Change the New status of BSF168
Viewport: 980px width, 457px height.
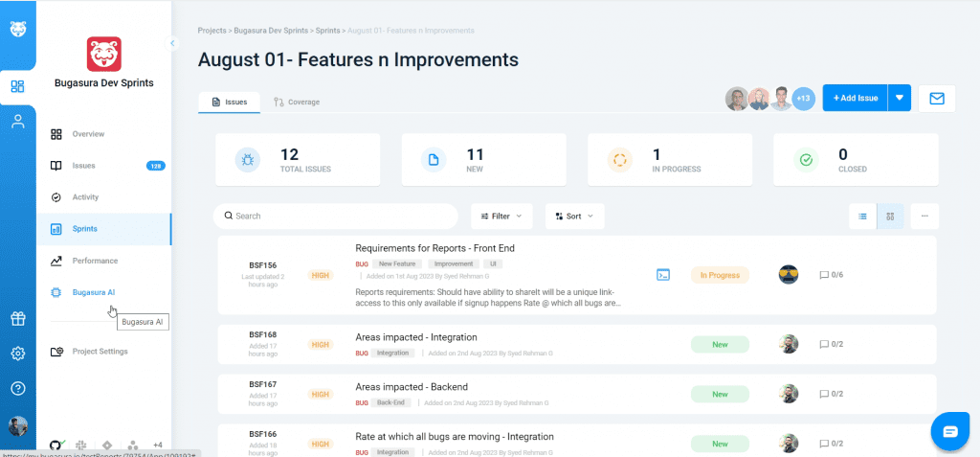click(720, 344)
